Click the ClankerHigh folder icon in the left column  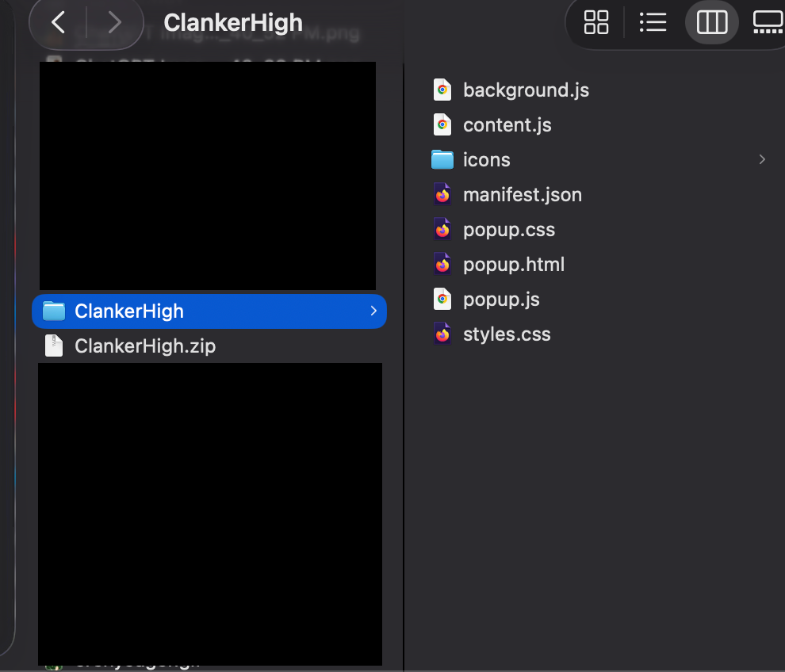(x=54, y=311)
